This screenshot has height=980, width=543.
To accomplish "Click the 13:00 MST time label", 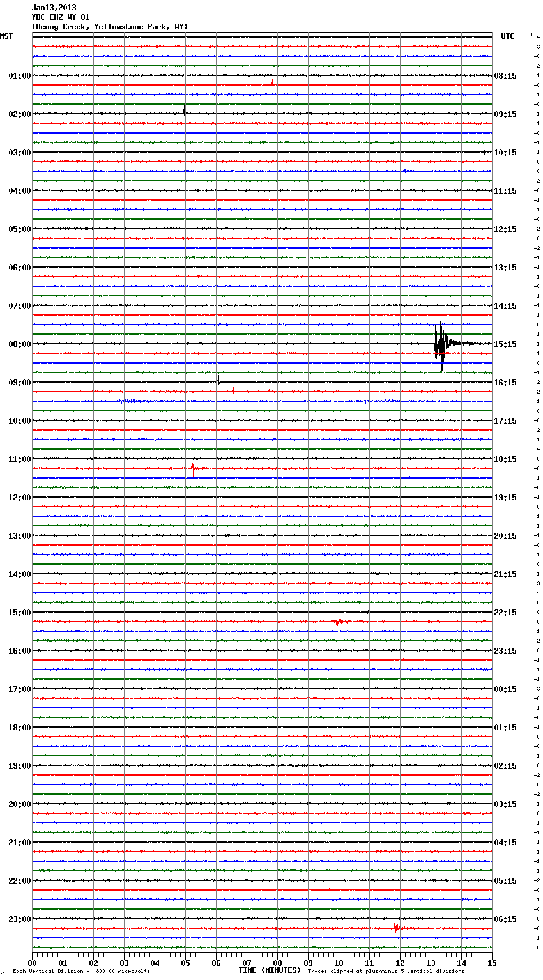I will 20,536.
